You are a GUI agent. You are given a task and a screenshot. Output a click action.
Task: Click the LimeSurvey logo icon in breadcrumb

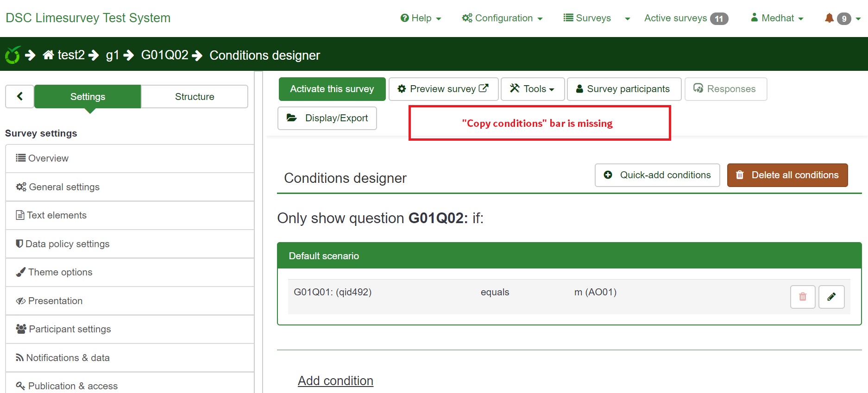coord(13,55)
